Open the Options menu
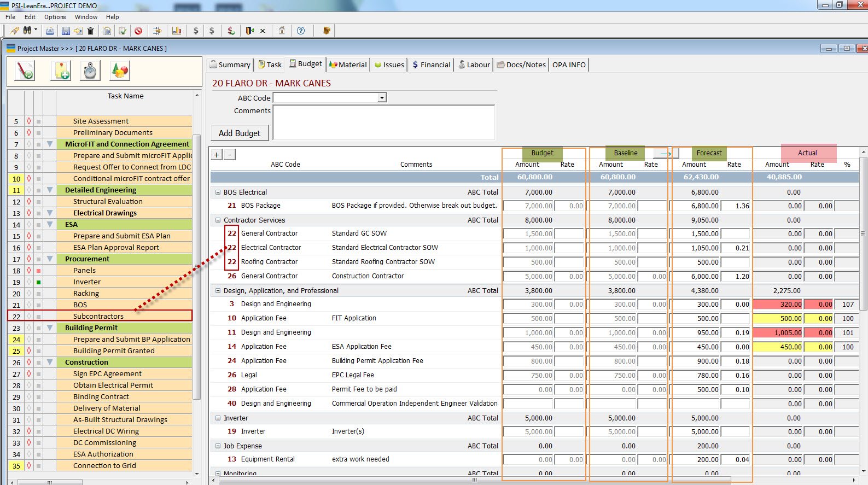 pos(55,17)
